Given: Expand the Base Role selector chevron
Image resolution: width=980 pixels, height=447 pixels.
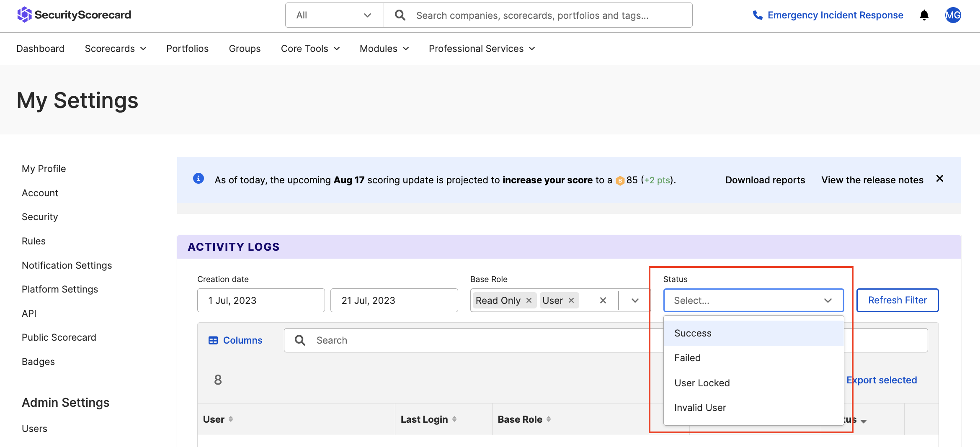Looking at the screenshot, I should pyautogui.click(x=634, y=300).
